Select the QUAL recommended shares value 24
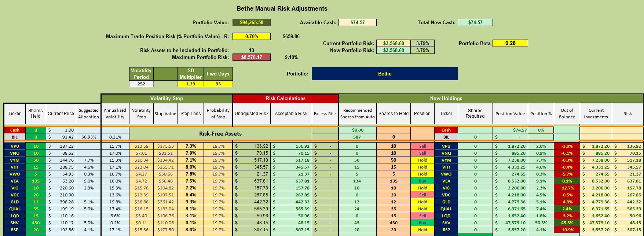This screenshot has width=644, height=236. point(357,209)
